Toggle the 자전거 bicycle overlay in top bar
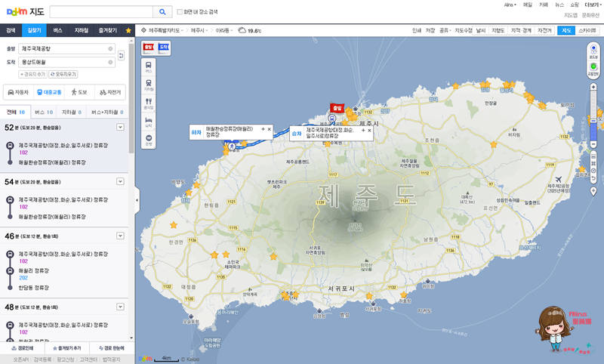The height and width of the screenshot is (364, 604). coord(544,30)
